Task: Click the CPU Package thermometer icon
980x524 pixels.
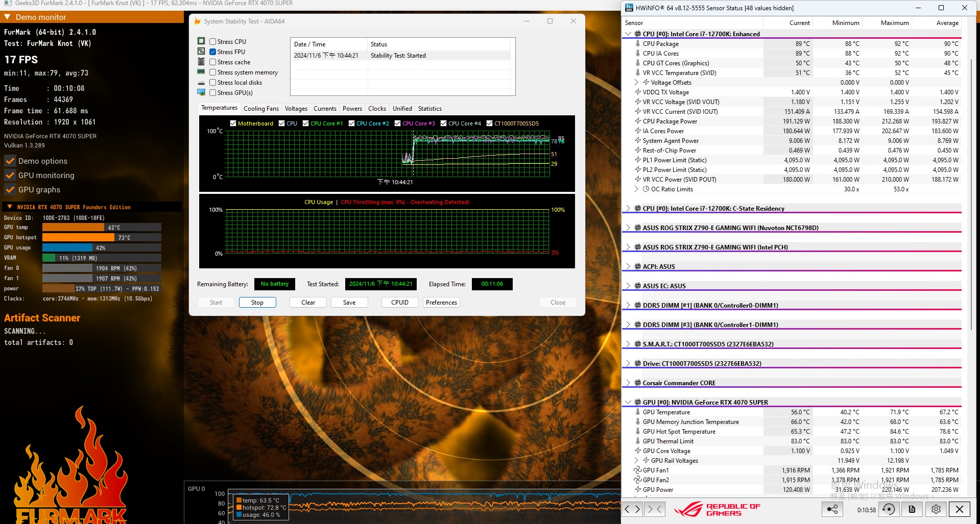Action: point(638,43)
